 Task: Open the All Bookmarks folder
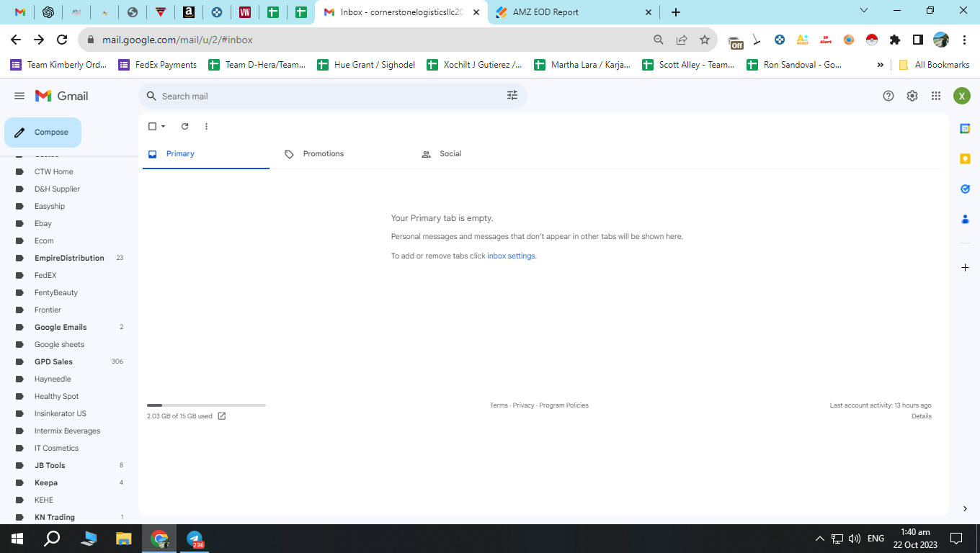934,65
